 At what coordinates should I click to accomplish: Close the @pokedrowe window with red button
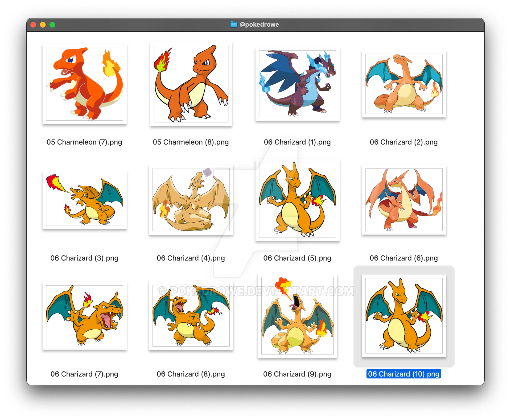pos(33,25)
